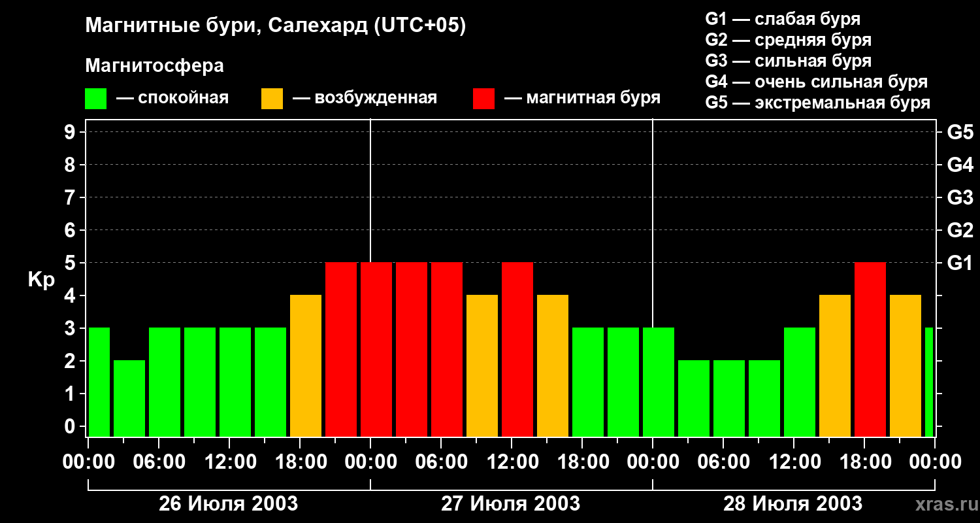
Task: Select the 'G5 — экстремальная буря' legend line
Action: (818, 103)
